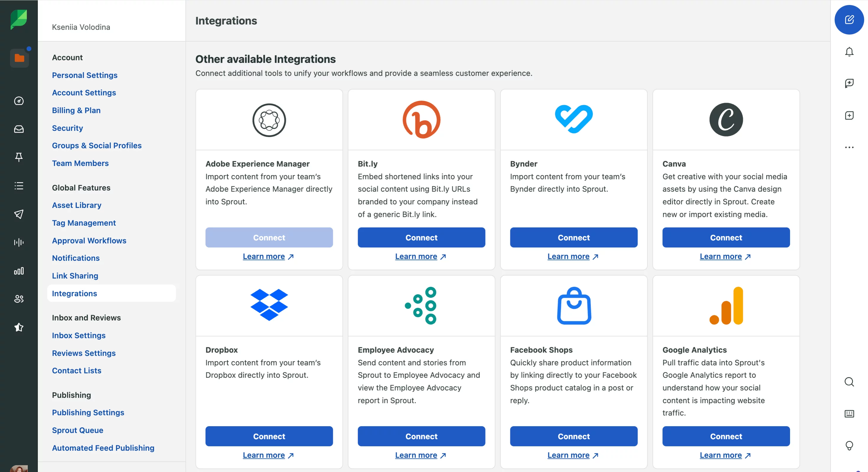The height and width of the screenshot is (472, 868).
Task: Click the plus square icon in right rail
Action: tap(849, 115)
